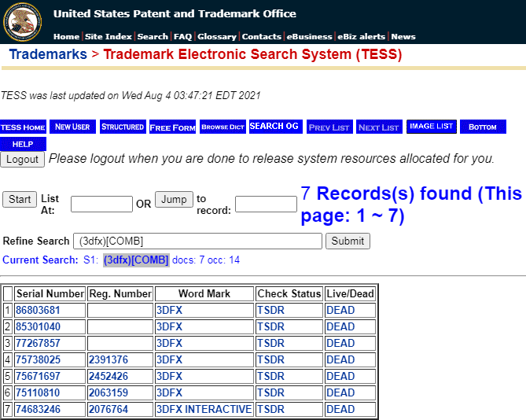Open the FAQ header link
This screenshot has width=526, height=420.
click(183, 36)
